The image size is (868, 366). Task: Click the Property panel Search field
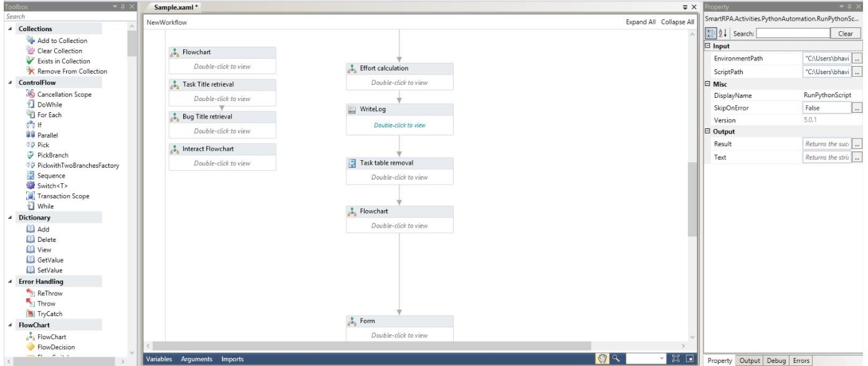793,34
